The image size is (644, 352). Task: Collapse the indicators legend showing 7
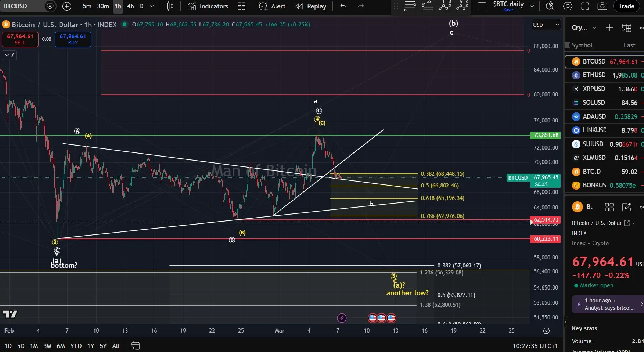(9, 55)
